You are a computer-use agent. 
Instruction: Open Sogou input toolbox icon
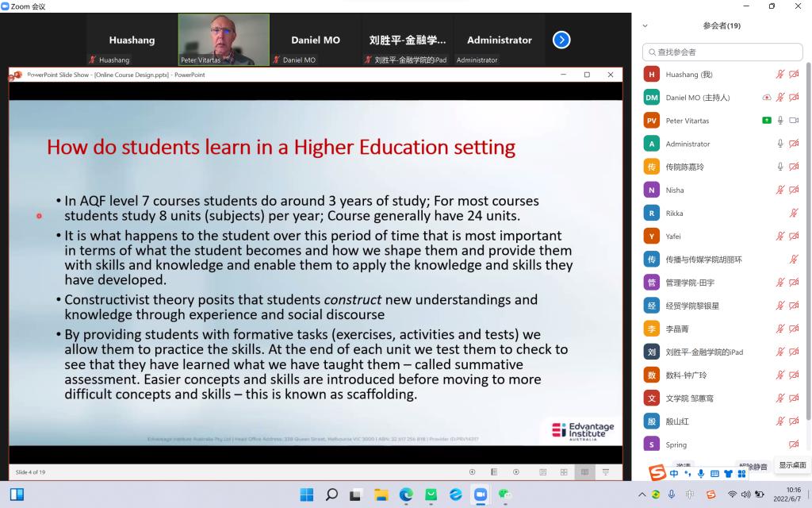click(x=741, y=474)
